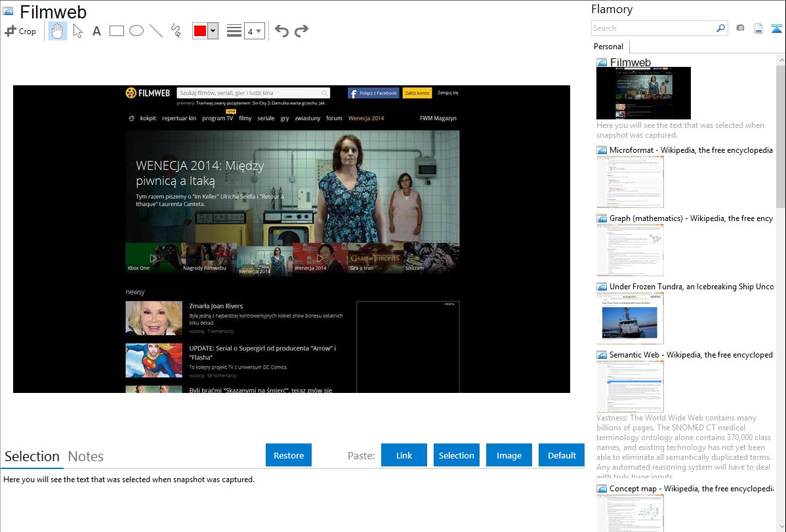Select the Crop tool
786x532 pixels.
pos(20,31)
